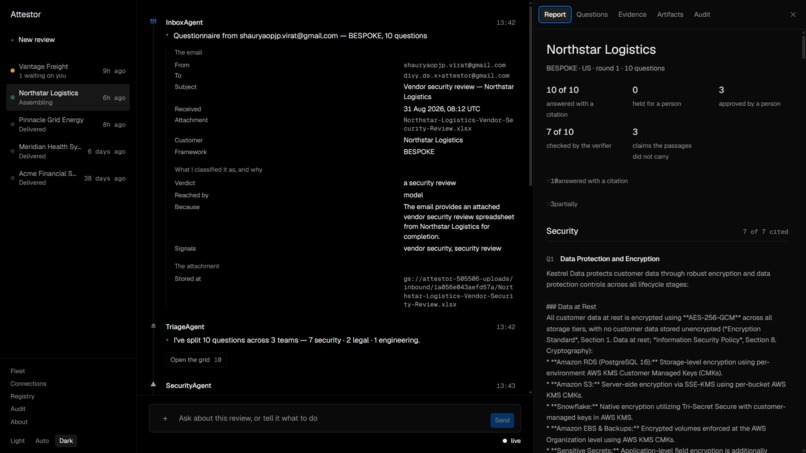Click the SecurityAgent triangle icon
This screenshot has width=806, height=453.
point(153,385)
